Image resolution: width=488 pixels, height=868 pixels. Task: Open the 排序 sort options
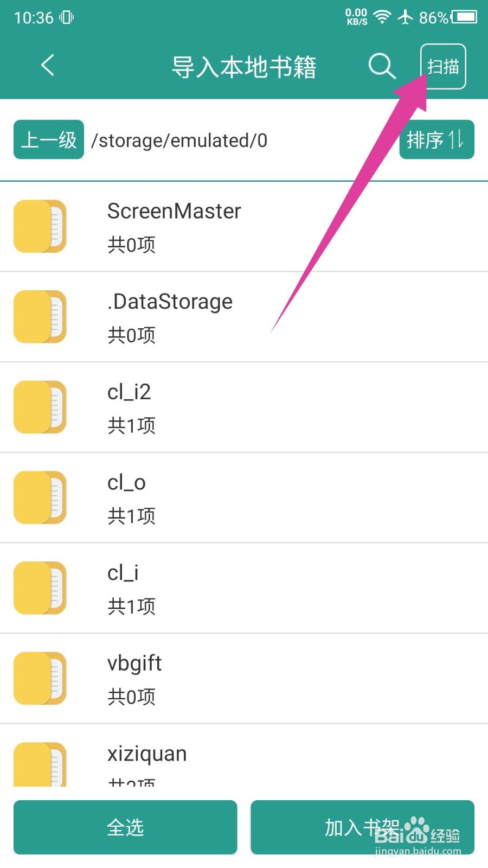pos(436,140)
